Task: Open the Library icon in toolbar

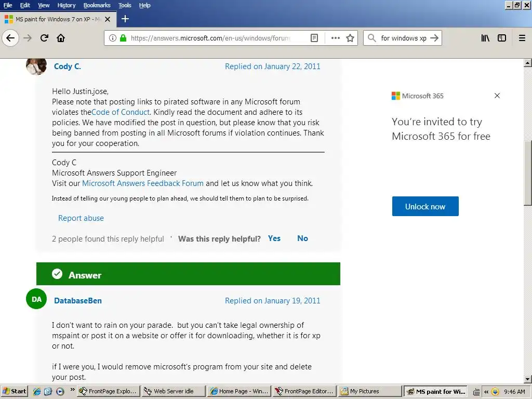Action: 485,38
